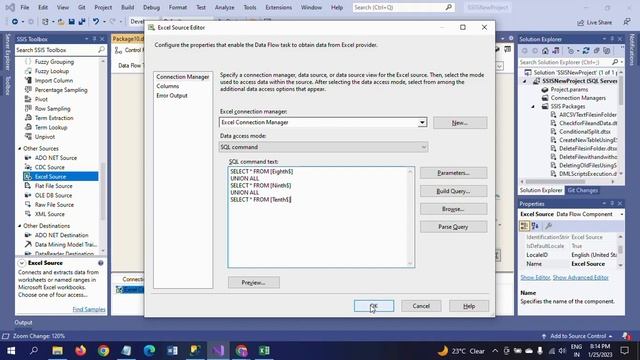Open the Git menu
Image resolution: width=640 pixels, height=360 pixels.
click(82, 7)
